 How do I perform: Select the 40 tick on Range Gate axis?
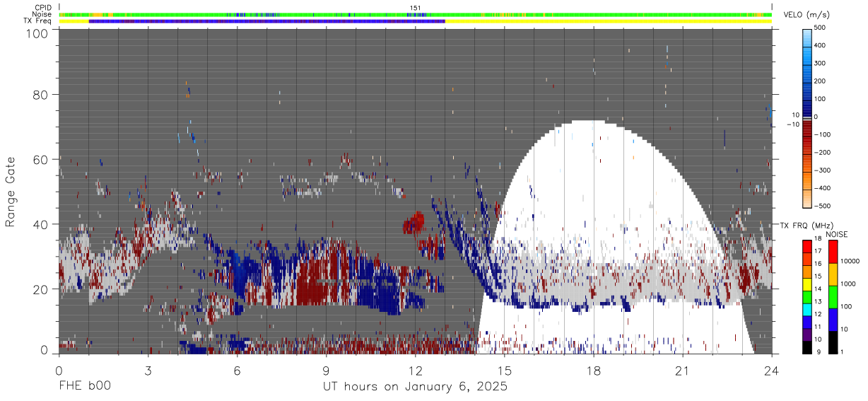click(x=41, y=224)
